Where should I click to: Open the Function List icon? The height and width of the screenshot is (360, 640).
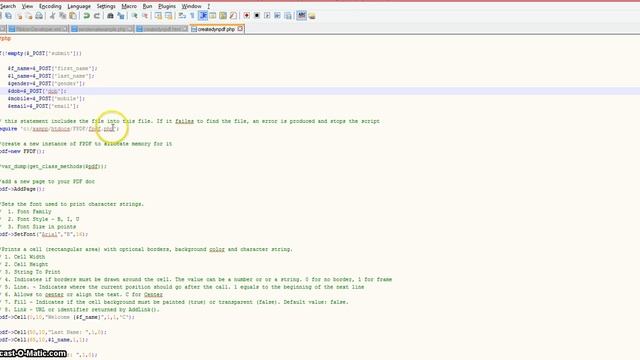[233, 16]
